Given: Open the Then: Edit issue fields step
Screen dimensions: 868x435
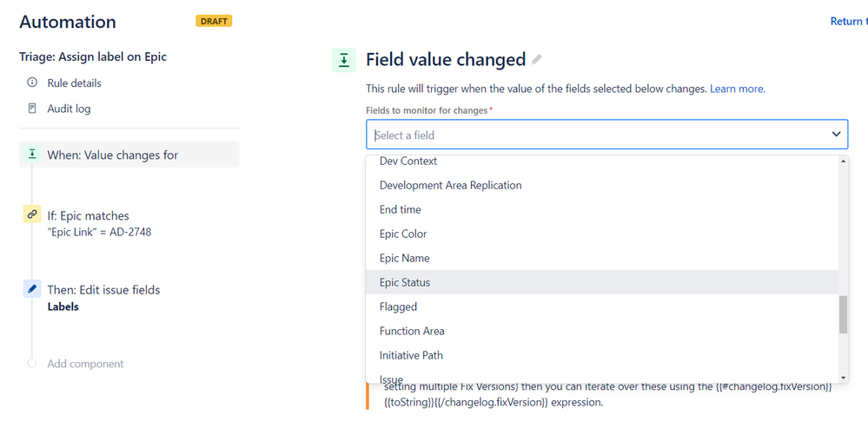Looking at the screenshot, I should tap(103, 289).
